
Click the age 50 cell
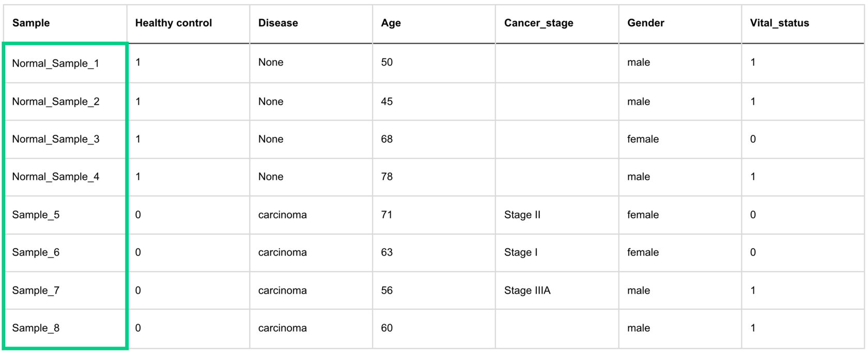click(x=387, y=62)
